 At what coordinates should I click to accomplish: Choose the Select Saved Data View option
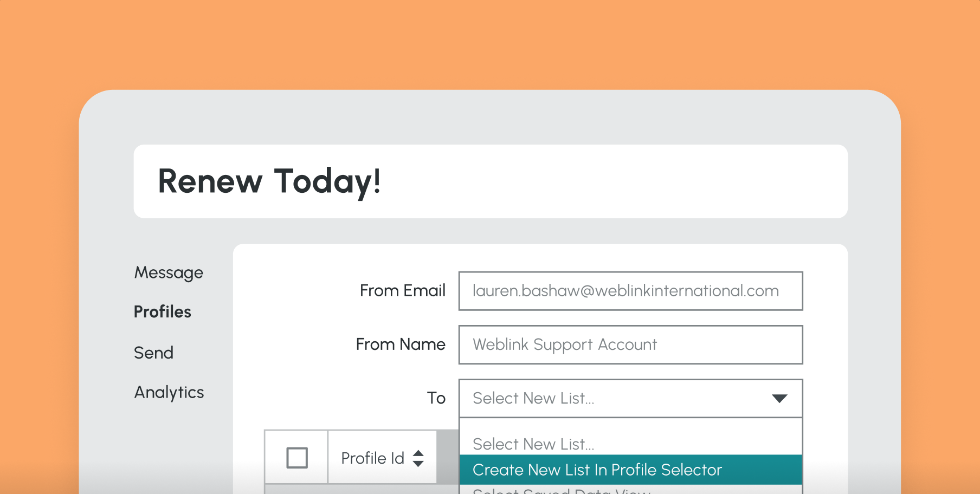pos(561,490)
